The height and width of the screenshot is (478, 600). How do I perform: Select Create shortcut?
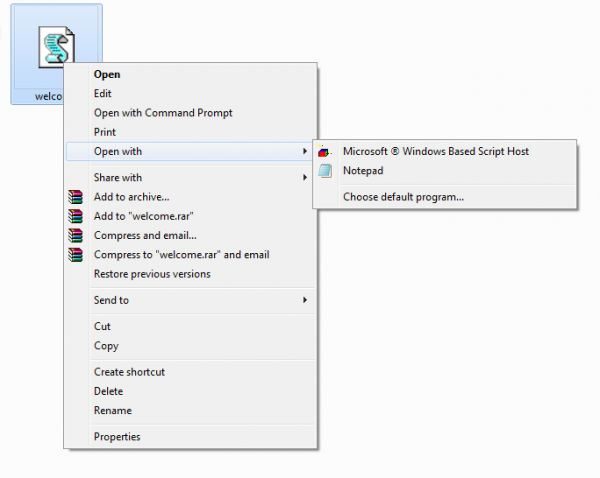pos(190,372)
